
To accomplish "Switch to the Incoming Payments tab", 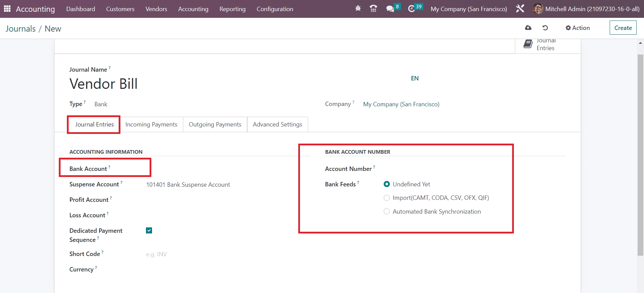I will coord(151,124).
